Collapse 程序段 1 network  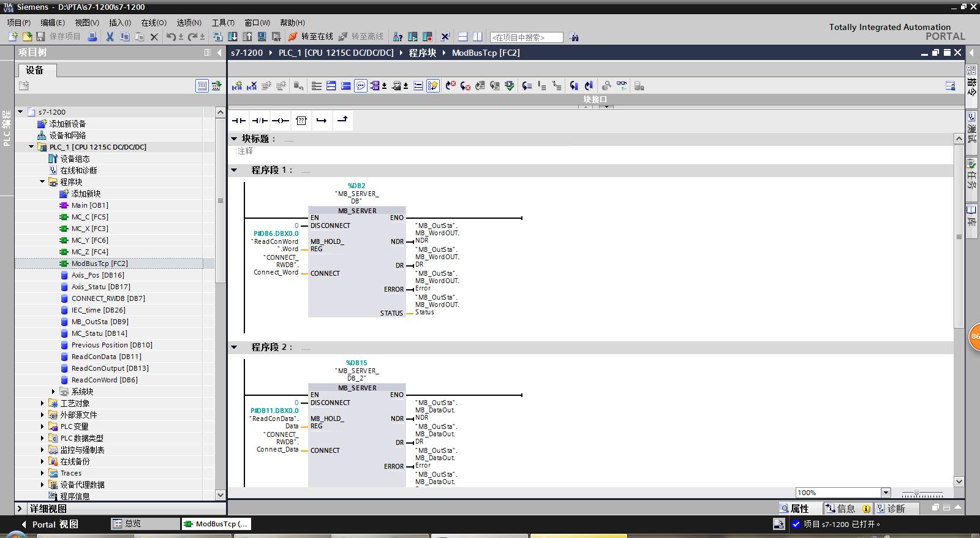click(x=234, y=170)
